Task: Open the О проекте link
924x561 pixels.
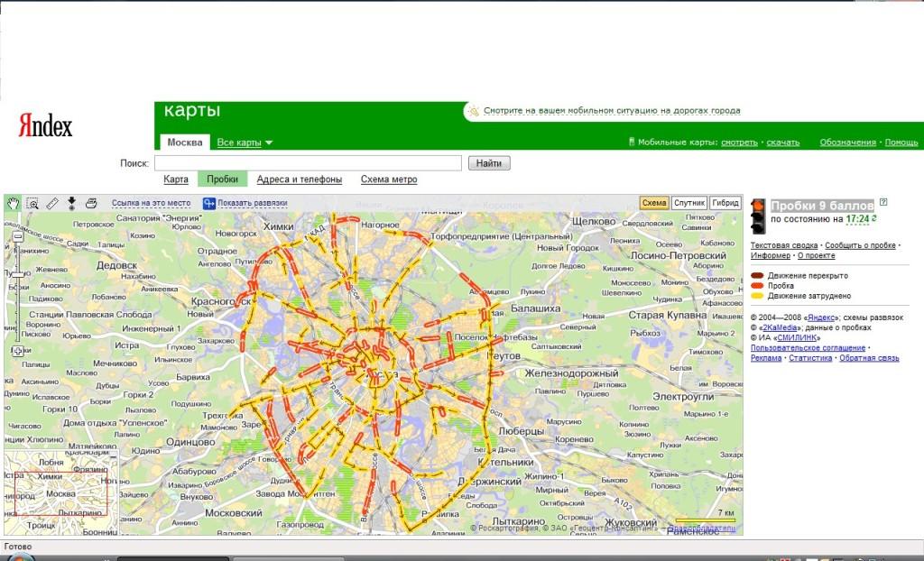Action: click(x=816, y=255)
